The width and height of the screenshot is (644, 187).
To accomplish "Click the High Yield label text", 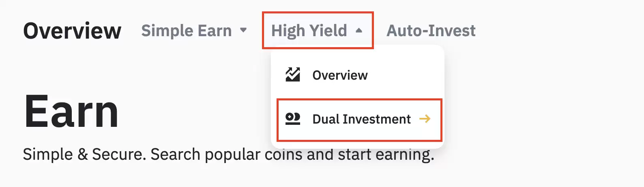I will point(309,31).
